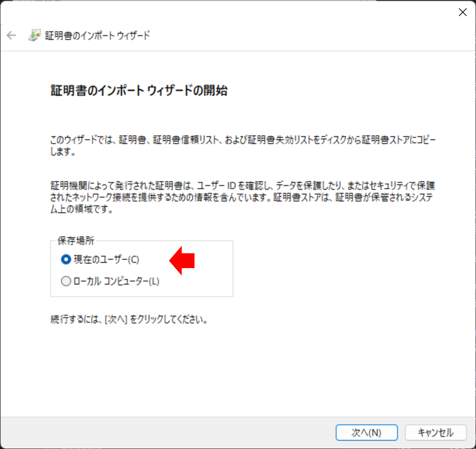Click the back arrow in wizard header

11,35
